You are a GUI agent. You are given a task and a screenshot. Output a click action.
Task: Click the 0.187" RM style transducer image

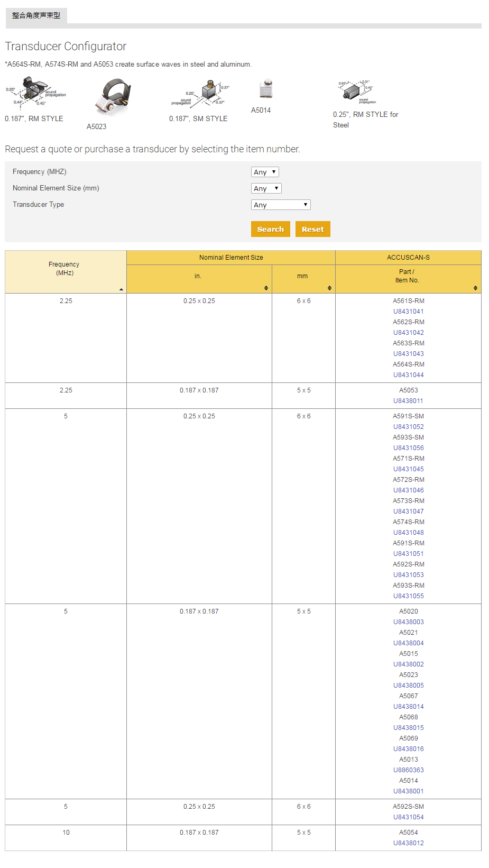click(35, 93)
